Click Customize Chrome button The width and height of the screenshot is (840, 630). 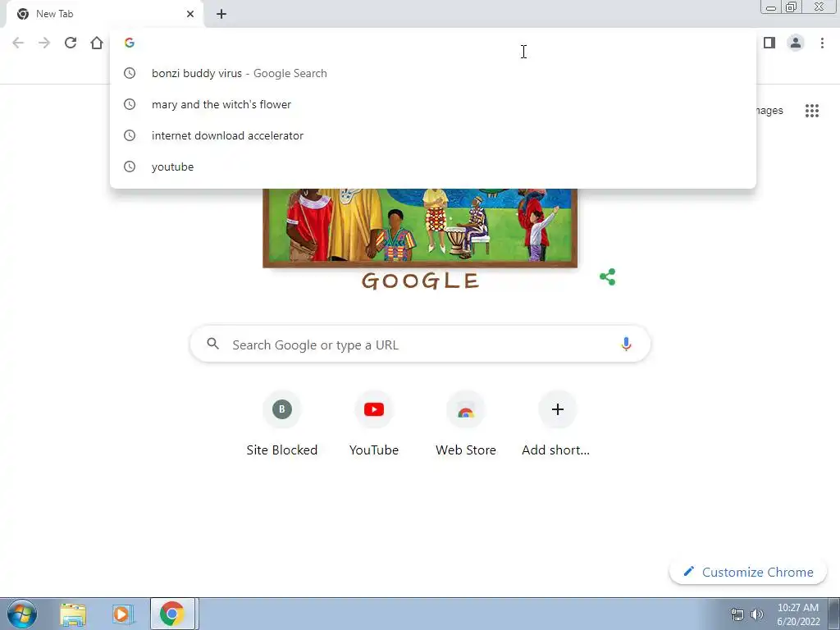748,572
